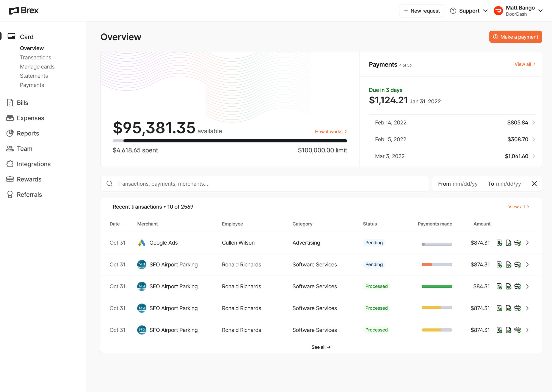Go to Integrations via the puzzle icon

pyautogui.click(x=10, y=164)
